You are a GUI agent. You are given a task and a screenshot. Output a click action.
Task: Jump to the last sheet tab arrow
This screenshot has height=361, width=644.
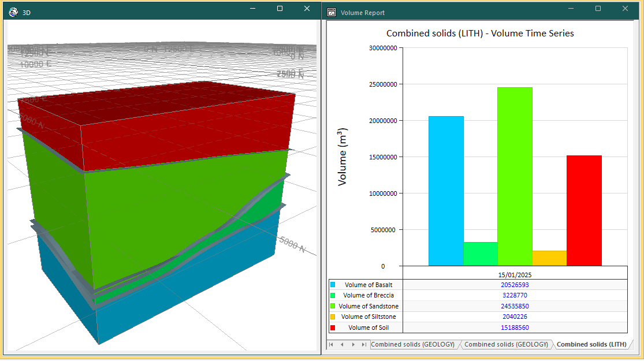[x=363, y=344]
